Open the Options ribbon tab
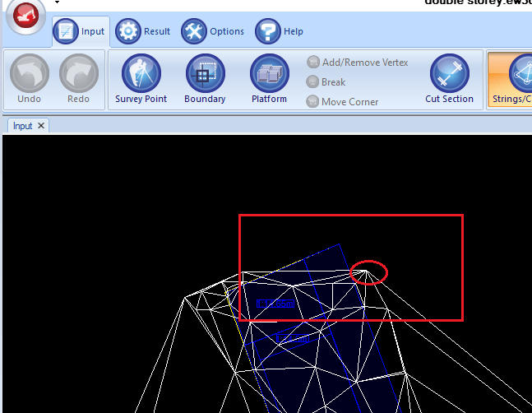This screenshot has height=413, width=532. click(x=212, y=31)
